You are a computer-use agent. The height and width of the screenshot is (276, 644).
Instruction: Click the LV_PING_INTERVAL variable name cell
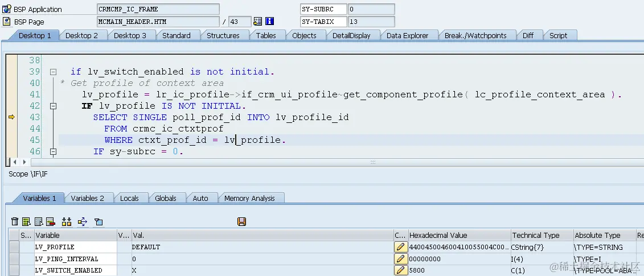tap(76, 259)
